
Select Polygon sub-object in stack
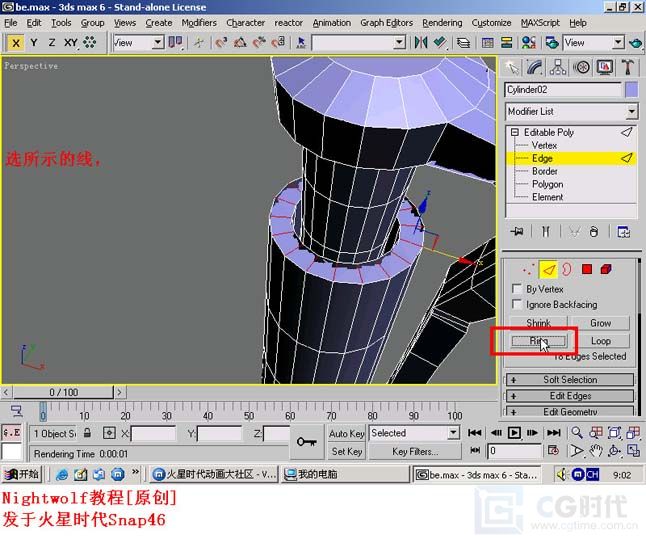[548, 184]
